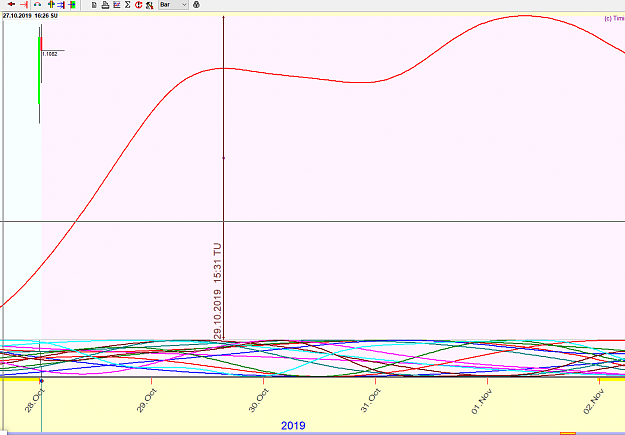Click the 01.Nov date axis label
This screenshot has width=625, height=435.
(x=482, y=401)
